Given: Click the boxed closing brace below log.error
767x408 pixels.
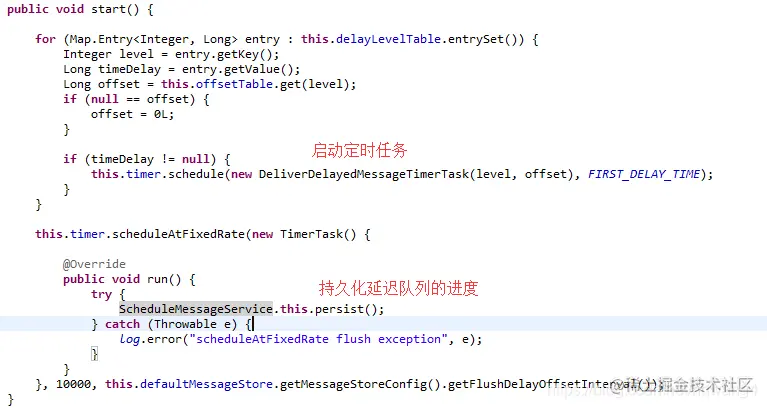Looking at the screenshot, I should [x=94, y=354].
